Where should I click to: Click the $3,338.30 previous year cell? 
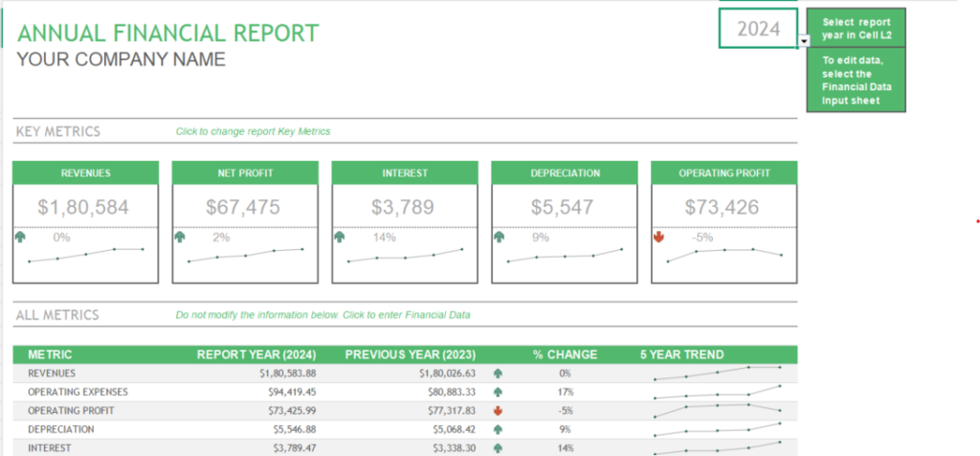pos(454,448)
